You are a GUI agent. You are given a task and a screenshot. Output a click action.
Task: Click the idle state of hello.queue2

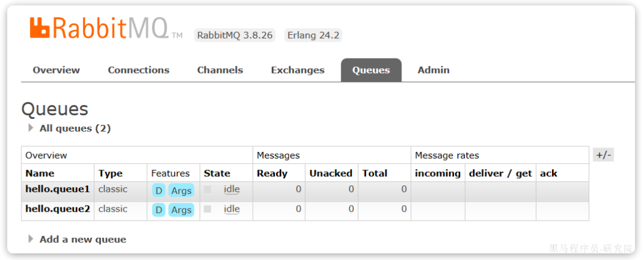coord(232,209)
